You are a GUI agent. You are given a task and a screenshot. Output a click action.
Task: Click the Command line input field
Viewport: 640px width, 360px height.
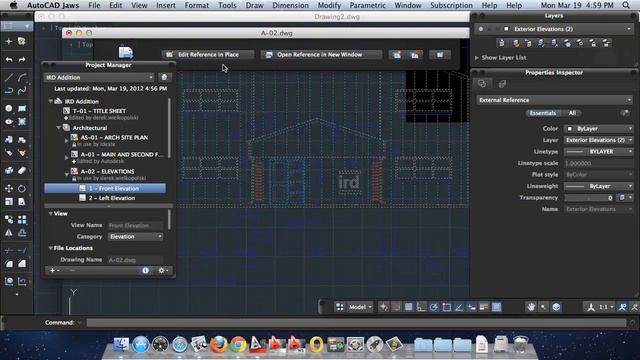[356, 322]
